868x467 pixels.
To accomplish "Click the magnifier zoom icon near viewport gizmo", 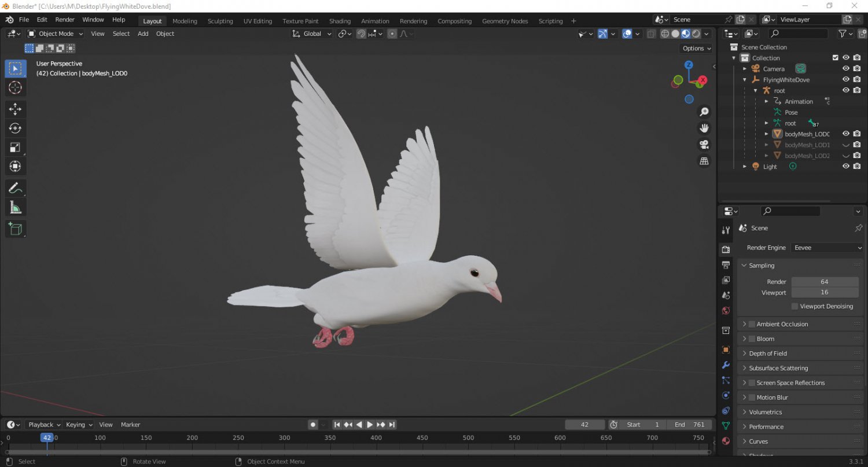I will click(704, 111).
